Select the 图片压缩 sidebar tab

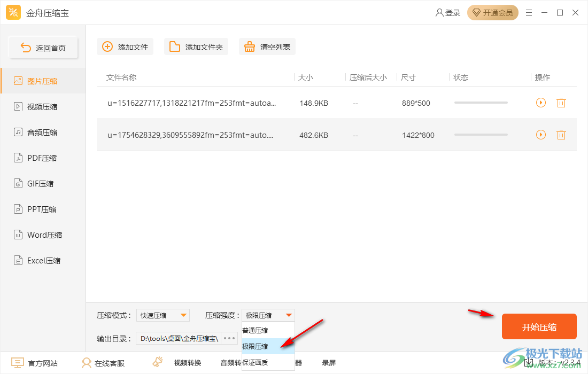point(43,81)
